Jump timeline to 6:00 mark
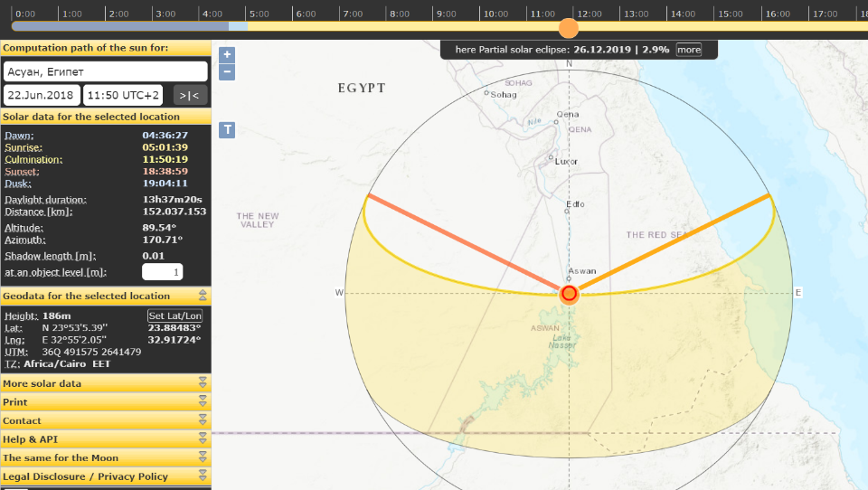 pos(306,14)
